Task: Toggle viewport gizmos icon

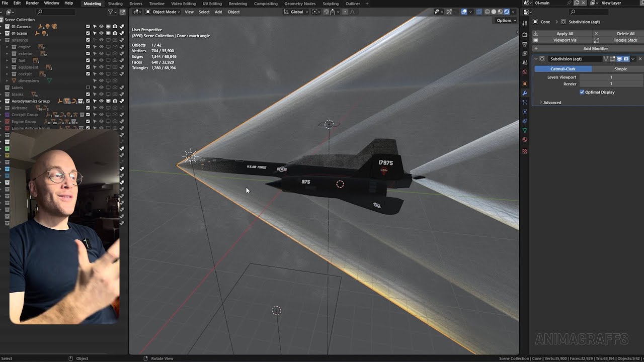Action: pos(449,12)
